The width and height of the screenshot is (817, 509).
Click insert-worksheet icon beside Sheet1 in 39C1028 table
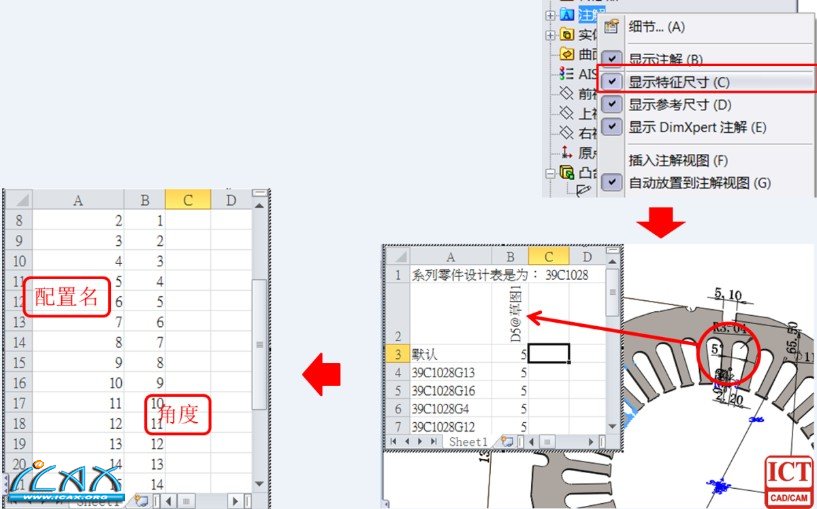(x=507, y=442)
